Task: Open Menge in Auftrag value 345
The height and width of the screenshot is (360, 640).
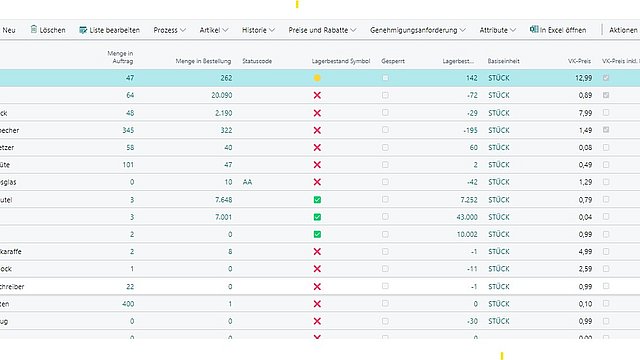Action: click(x=128, y=130)
